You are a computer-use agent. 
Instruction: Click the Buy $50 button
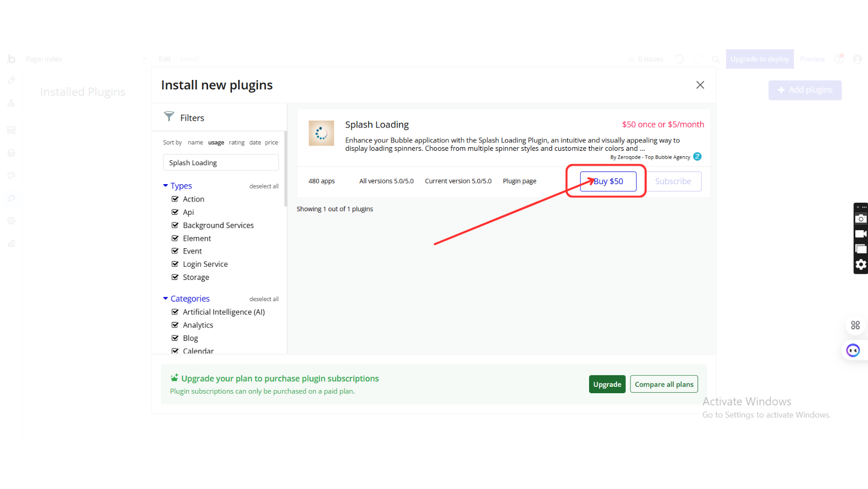[608, 182]
